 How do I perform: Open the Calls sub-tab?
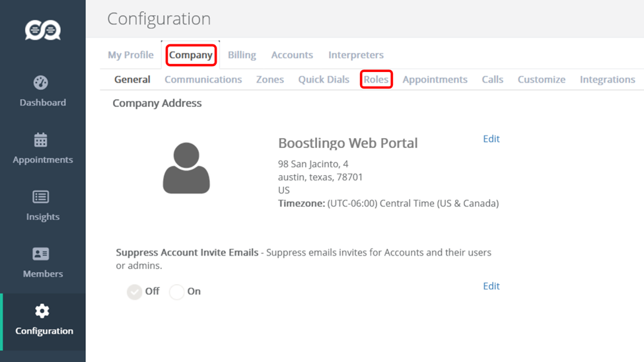(493, 79)
